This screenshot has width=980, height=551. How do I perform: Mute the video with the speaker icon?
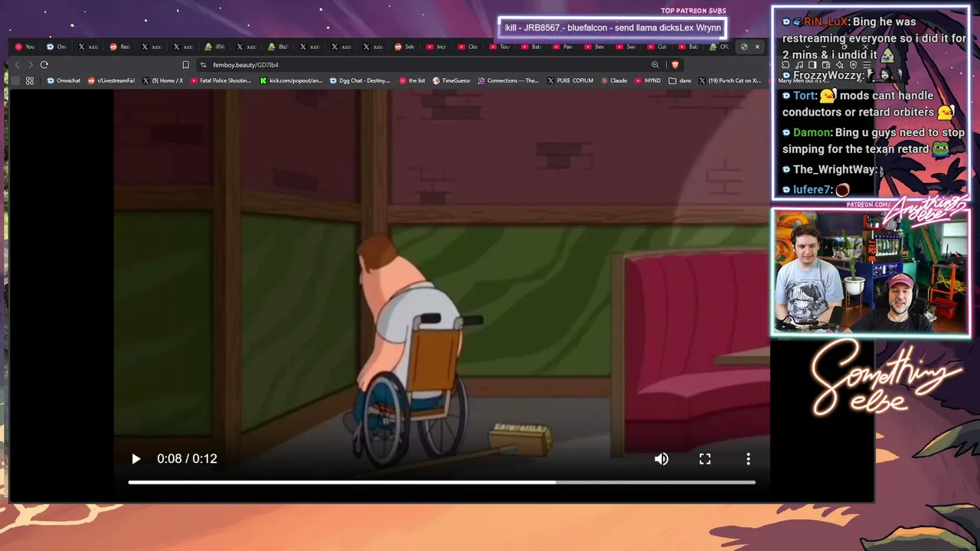(661, 458)
